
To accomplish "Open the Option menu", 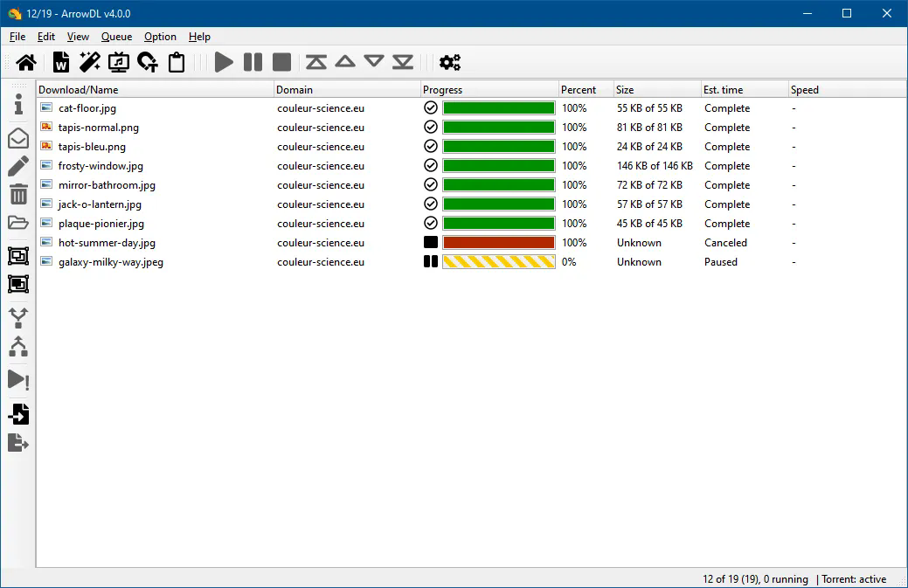I will (x=160, y=37).
